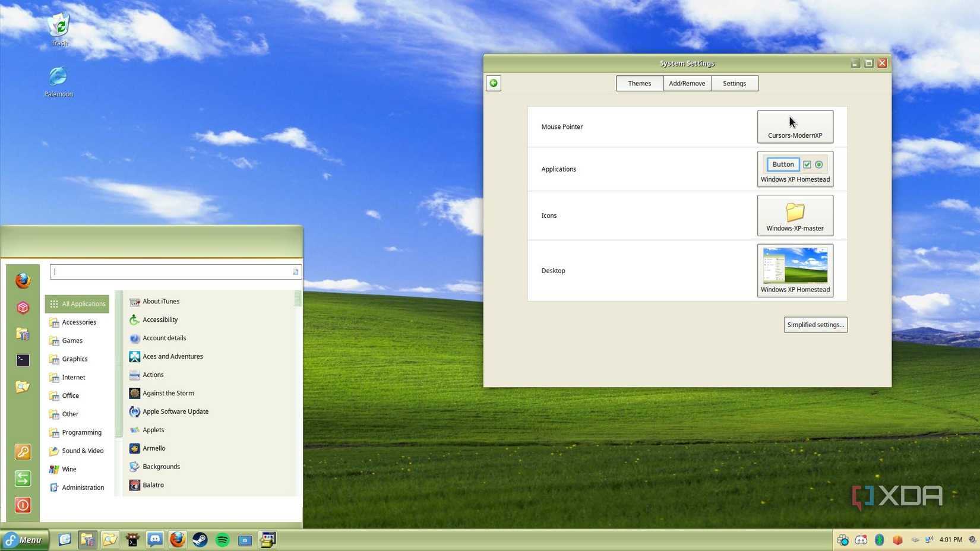Click the green back arrow in System Settings
Image resolution: width=980 pixels, height=551 pixels.
[494, 83]
